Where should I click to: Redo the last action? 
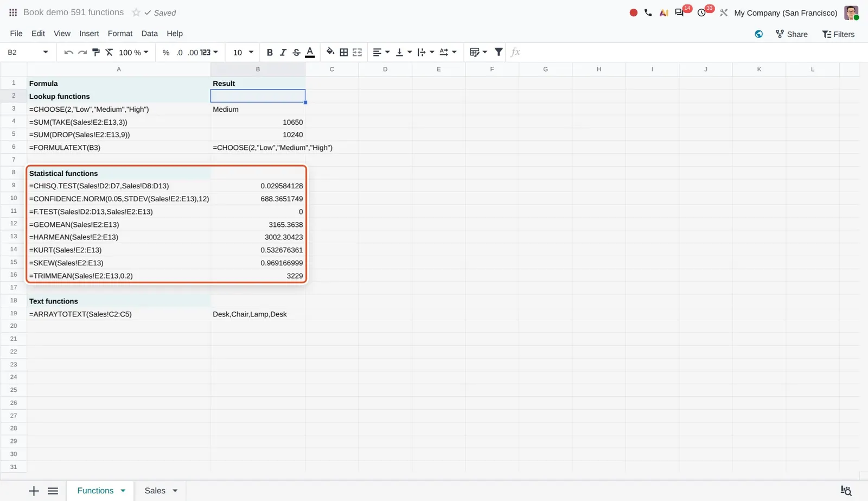tap(82, 53)
